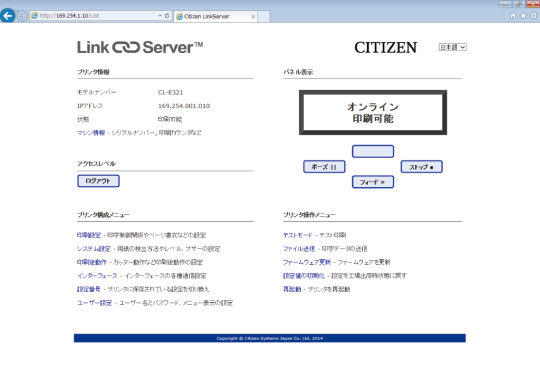The width and height of the screenshot is (540, 377).
Task: Minimize the browser window
Action: [x=505, y=4]
